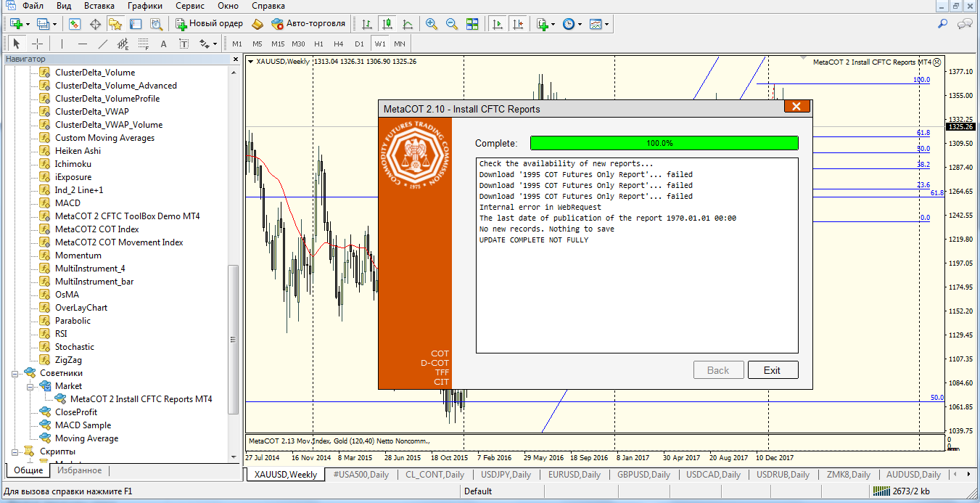Click the Exit button in the dialog
Viewport: 980px width, 503px height.
coord(773,370)
